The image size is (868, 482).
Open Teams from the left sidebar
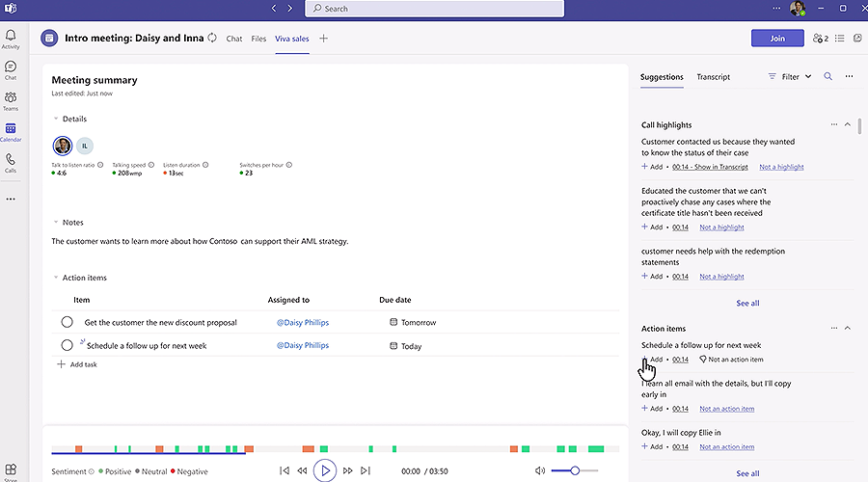(11, 100)
